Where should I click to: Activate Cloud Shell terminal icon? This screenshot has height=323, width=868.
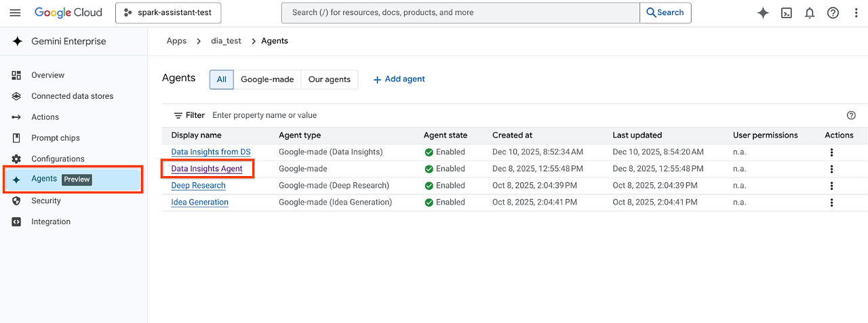click(787, 13)
